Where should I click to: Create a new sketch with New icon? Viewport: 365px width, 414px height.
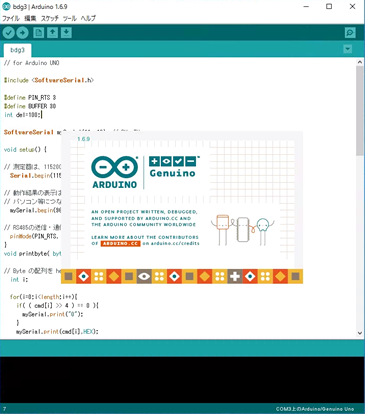tap(39, 33)
